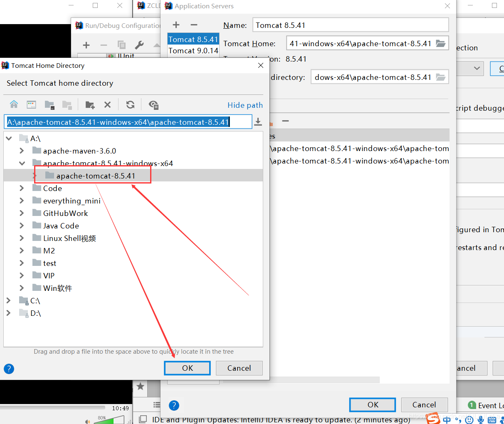Image resolution: width=504 pixels, height=424 pixels.
Task: Click Sogou input method tray icon
Action: 433,419
